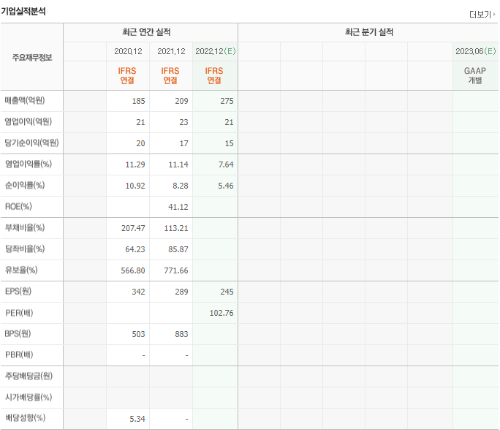Screen dimensions: 500x430
Task: Open the 더보기 link
Action: (482, 15)
